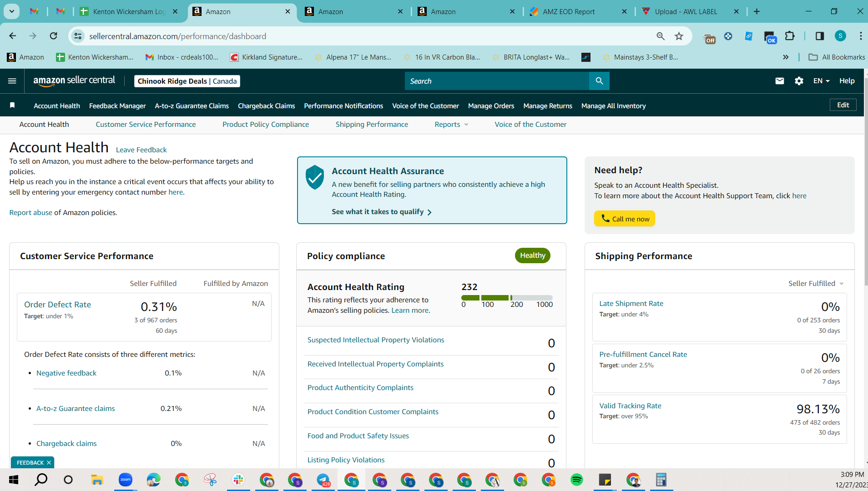Toggle the browser side panel icon
Viewport: 868px width, 491px height.
[820, 36]
